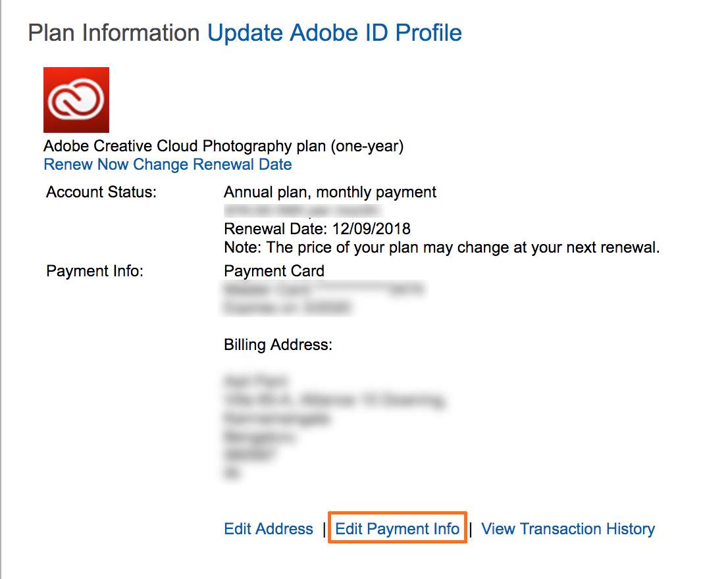The image size is (728, 579).
Task: Select the 'Annual plan, monthly payment' text
Action: click(x=330, y=193)
